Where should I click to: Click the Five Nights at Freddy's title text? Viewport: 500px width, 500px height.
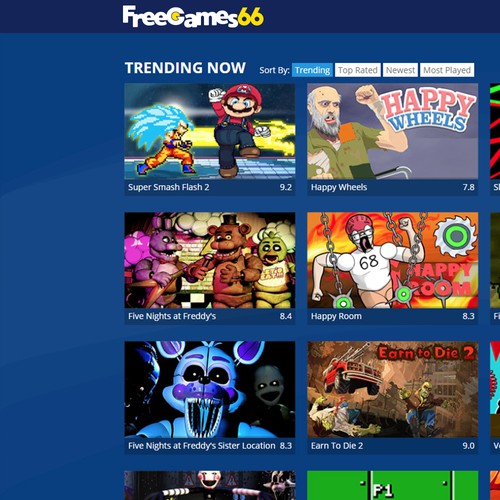(x=172, y=316)
